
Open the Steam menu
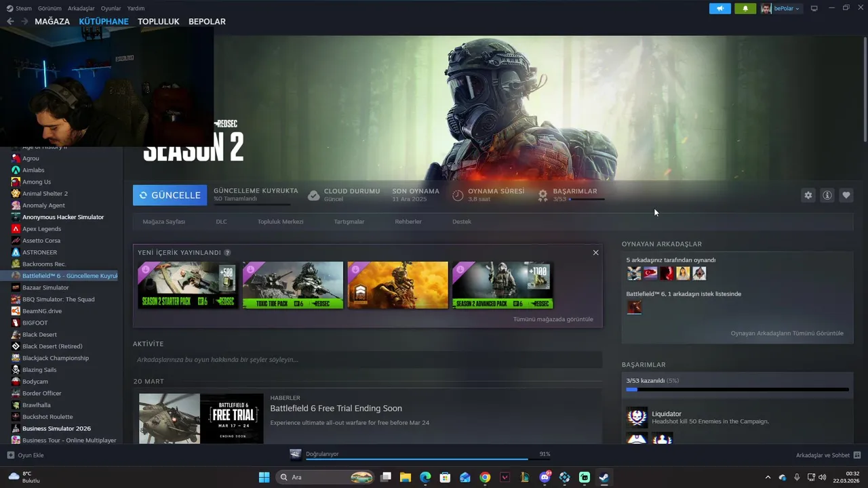pyautogui.click(x=19, y=8)
